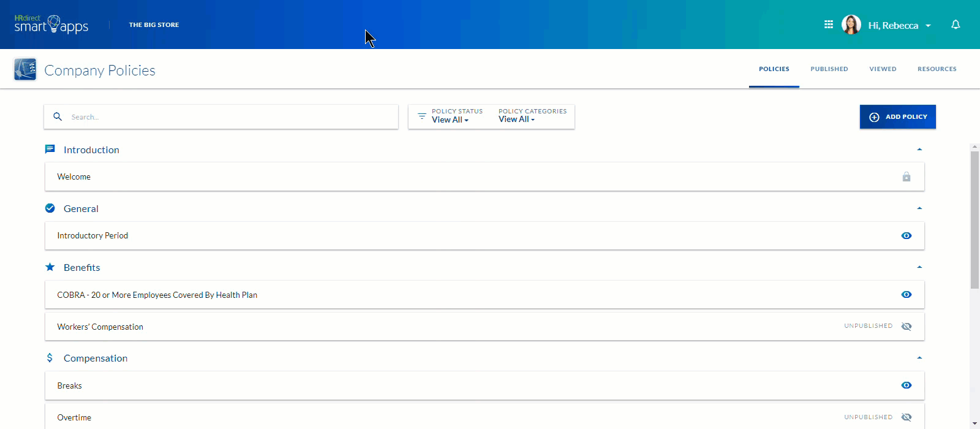Screen dimensions: 980x429
Task: Open the apps grid launcher icon
Action: point(829,25)
